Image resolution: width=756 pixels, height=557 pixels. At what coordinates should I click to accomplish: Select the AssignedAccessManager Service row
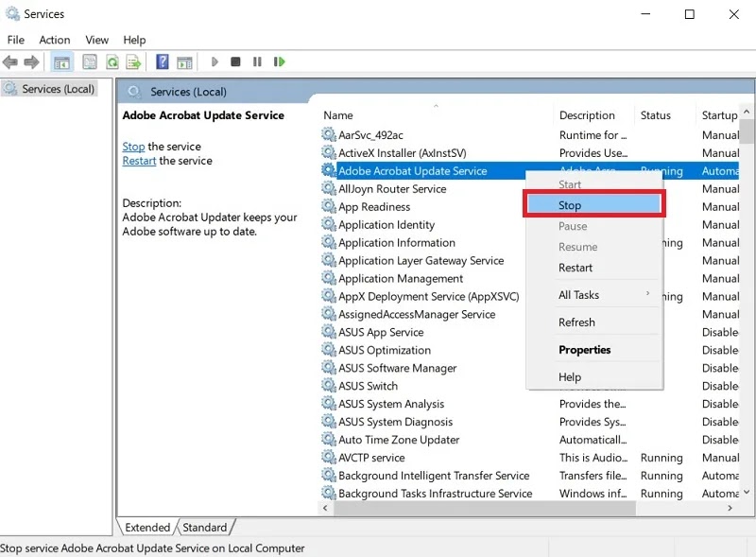pos(530,314)
